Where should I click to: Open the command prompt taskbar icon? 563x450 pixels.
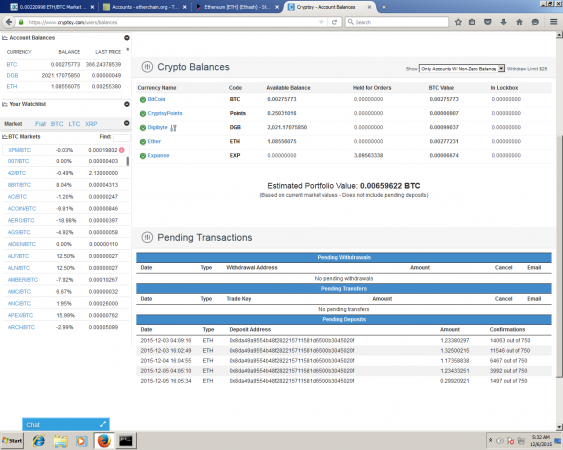coord(126,441)
